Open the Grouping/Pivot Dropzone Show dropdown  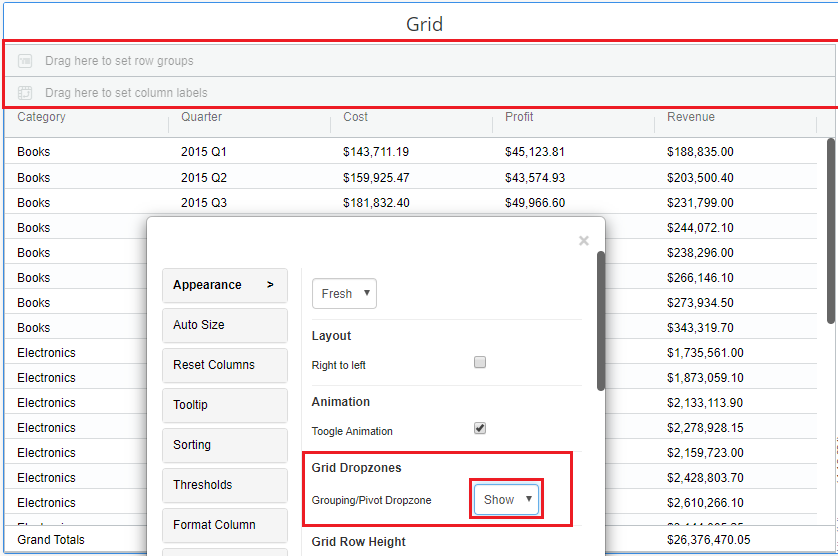(507, 500)
